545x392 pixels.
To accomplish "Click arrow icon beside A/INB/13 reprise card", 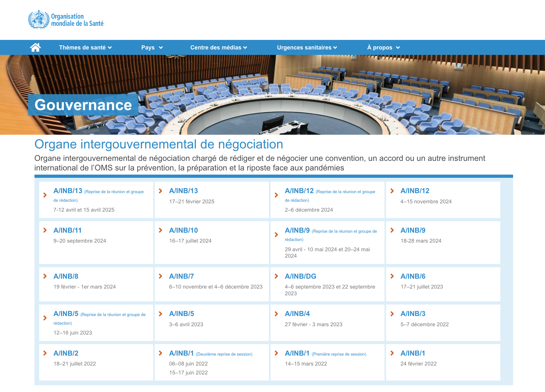I will coord(45,195).
